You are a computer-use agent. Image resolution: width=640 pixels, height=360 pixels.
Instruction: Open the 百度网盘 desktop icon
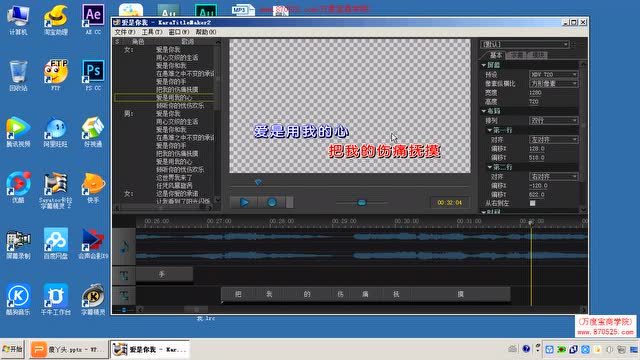(x=56, y=244)
